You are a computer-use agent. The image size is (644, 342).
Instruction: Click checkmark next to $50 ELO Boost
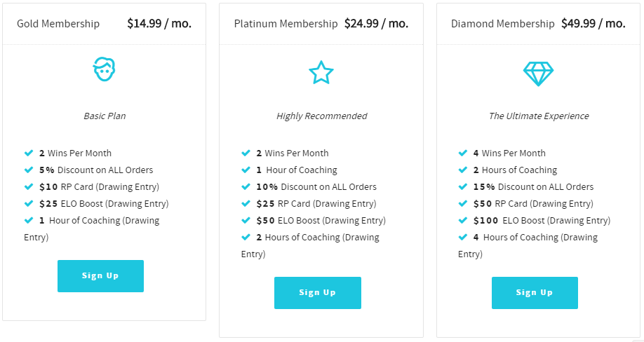click(246, 220)
